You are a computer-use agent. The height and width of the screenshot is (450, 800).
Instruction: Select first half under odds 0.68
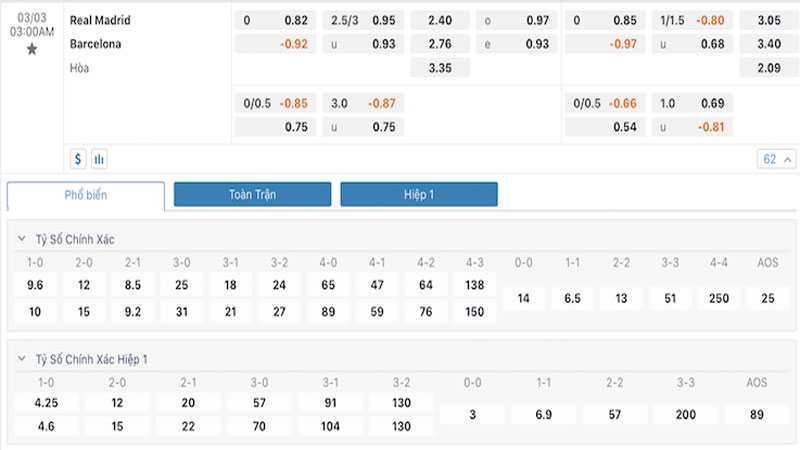pyautogui.click(x=692, y=44)
